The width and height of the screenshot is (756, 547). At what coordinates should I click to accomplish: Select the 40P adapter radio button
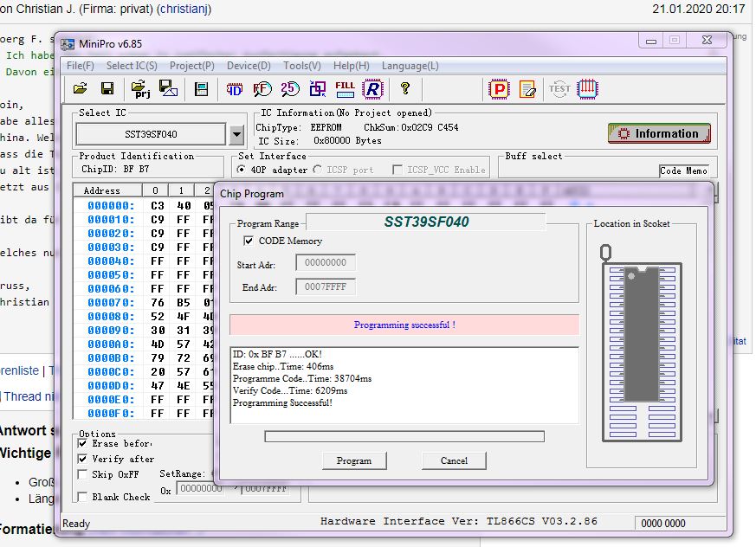241,170
